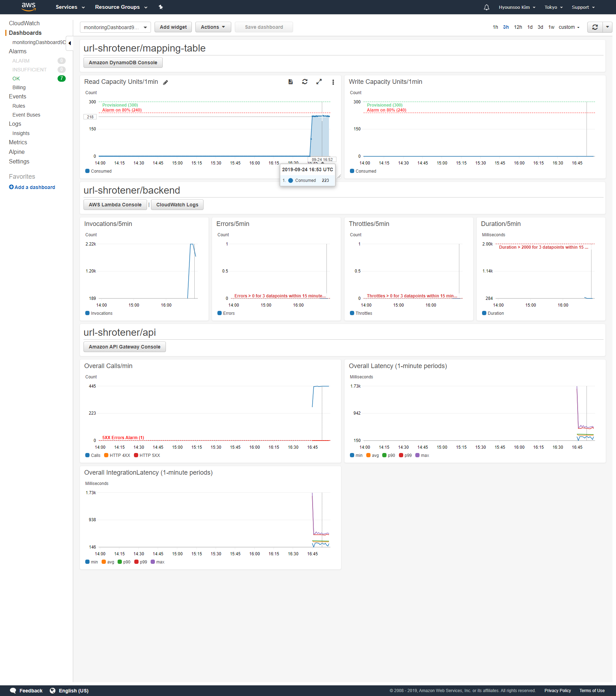Open Billing alarms in the sidebar
This screenshot has height=696, width=616.
tap(19, 87)
